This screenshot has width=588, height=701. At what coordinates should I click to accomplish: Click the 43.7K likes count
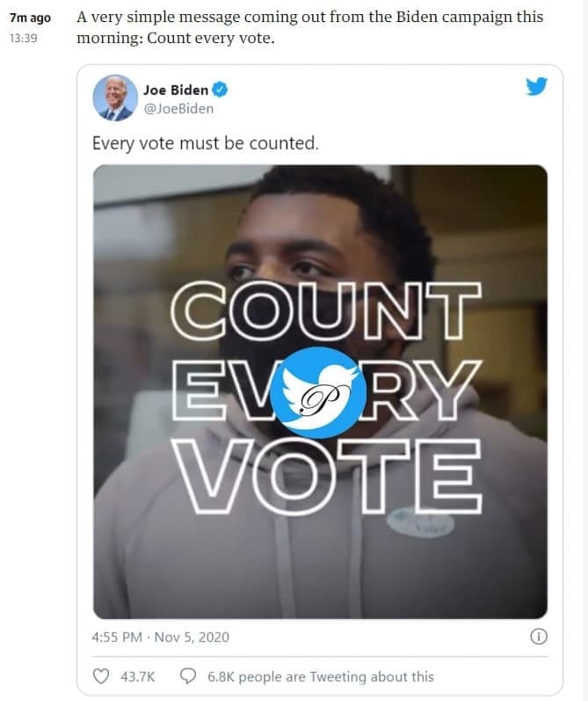pyautogui.click(x=138, y=676)
